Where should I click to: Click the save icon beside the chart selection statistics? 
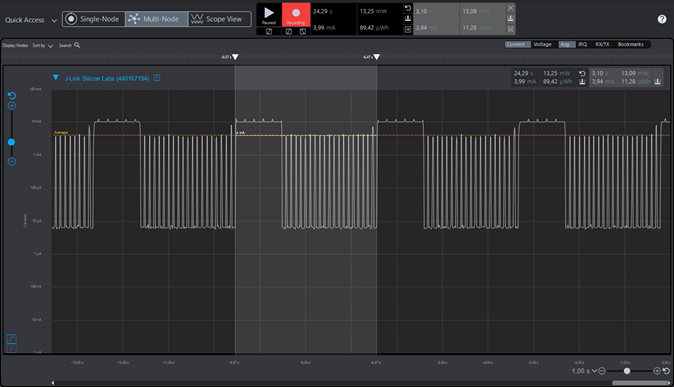pyautogui.click(x=657, y=82)
